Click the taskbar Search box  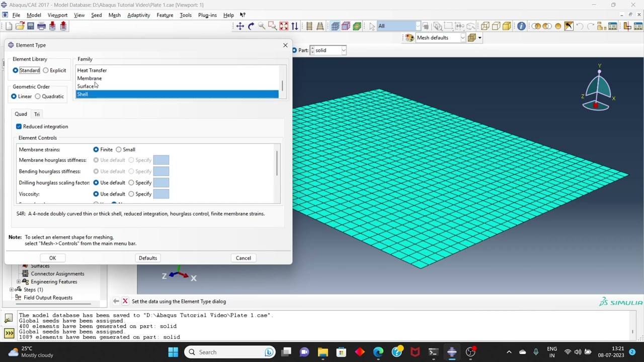click(229, 352)
